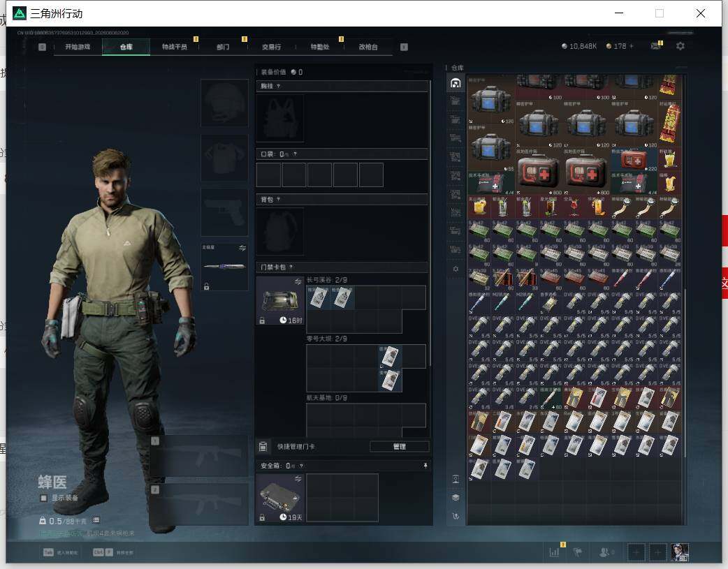The image size is (728, 569).
Task: Select the main warehouse icon in sidebar
Action: tap(456, 83)
